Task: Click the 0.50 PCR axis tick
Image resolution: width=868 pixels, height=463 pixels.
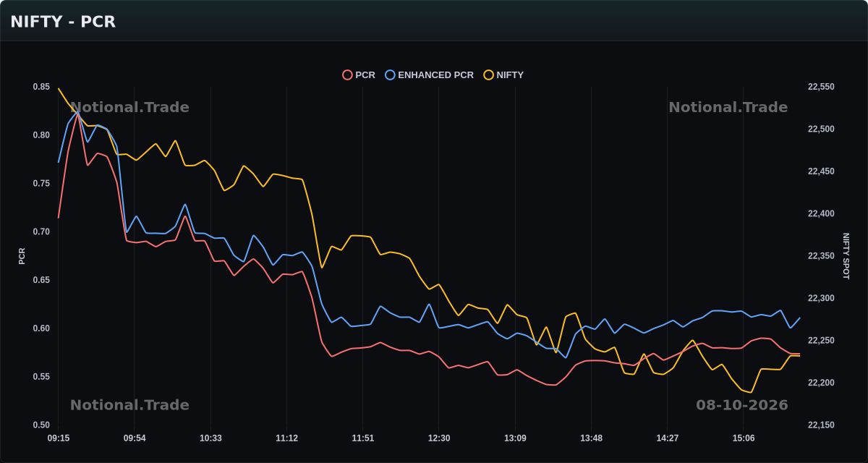Action: [x=41, y=425]
